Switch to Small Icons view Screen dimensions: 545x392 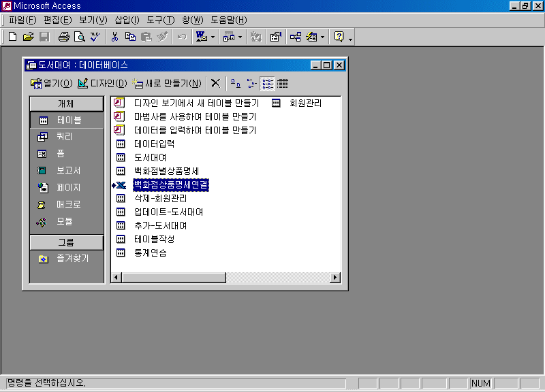[x=251, y=83]
